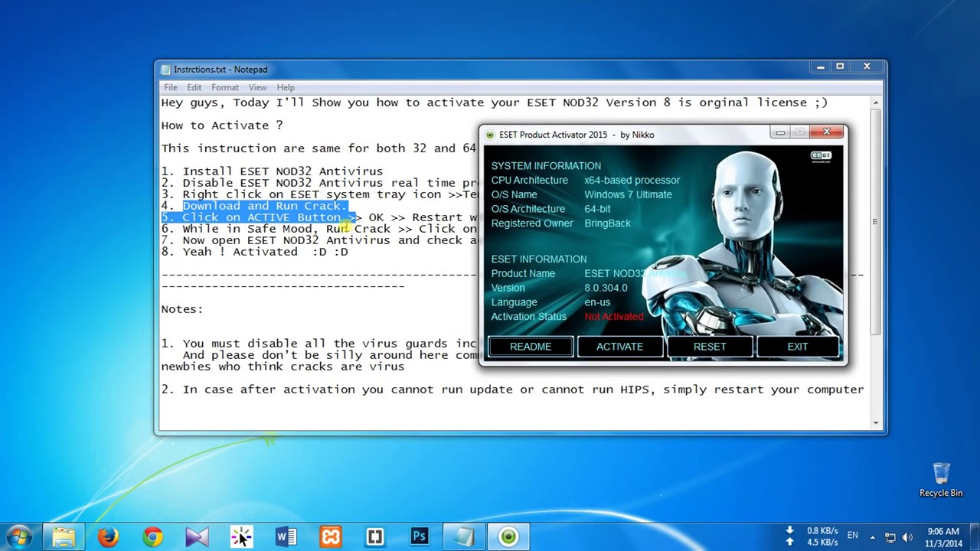Image resolution: width=980 pixels, height=551 pixels.
Task: Open the Edit menu in Notepad
Action: (x=194, y=87)
